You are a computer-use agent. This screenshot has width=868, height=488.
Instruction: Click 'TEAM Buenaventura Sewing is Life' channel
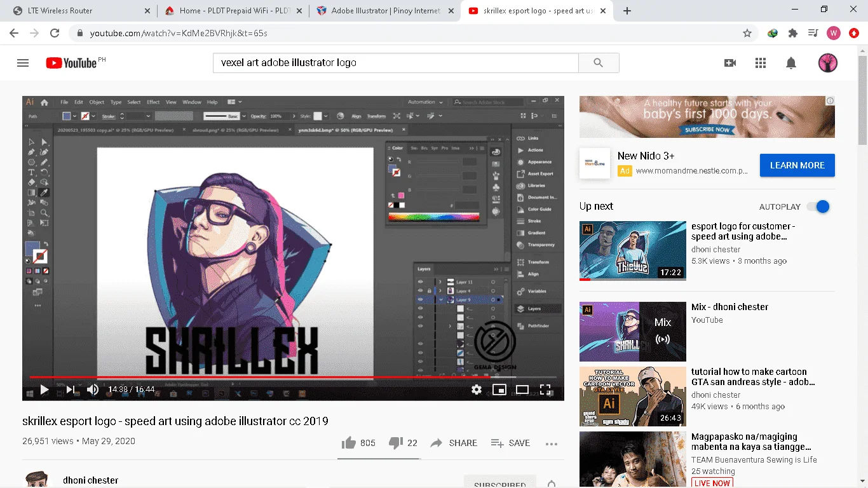pyautogui.click(x=754, y=460)
